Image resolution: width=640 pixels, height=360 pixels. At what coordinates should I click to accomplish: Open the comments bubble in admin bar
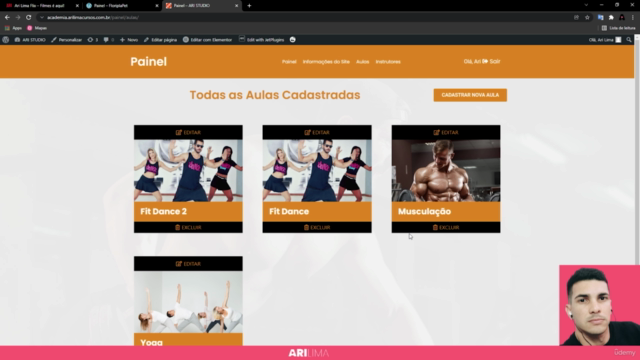point(109,40)
